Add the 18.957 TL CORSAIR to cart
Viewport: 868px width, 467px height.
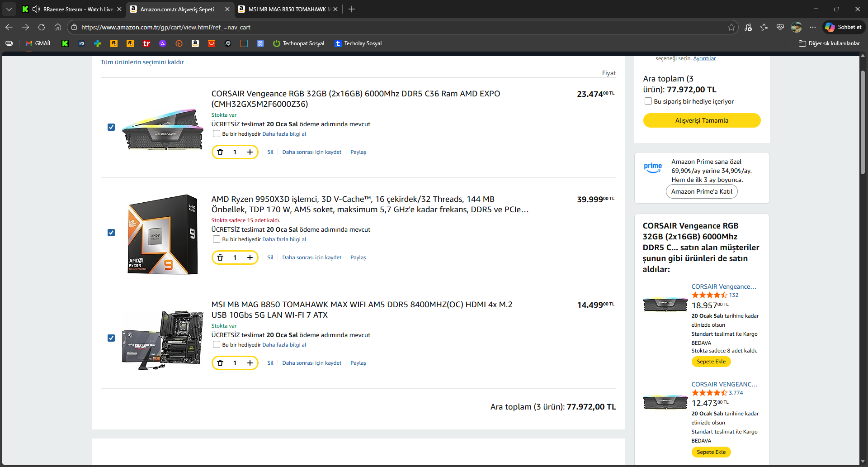click(x=711, y=362)
